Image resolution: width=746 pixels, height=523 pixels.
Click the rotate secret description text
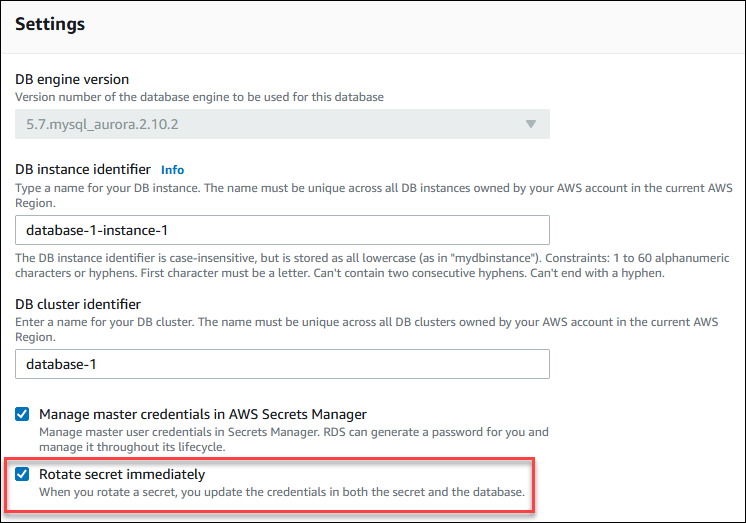click(x=281, y=492)
